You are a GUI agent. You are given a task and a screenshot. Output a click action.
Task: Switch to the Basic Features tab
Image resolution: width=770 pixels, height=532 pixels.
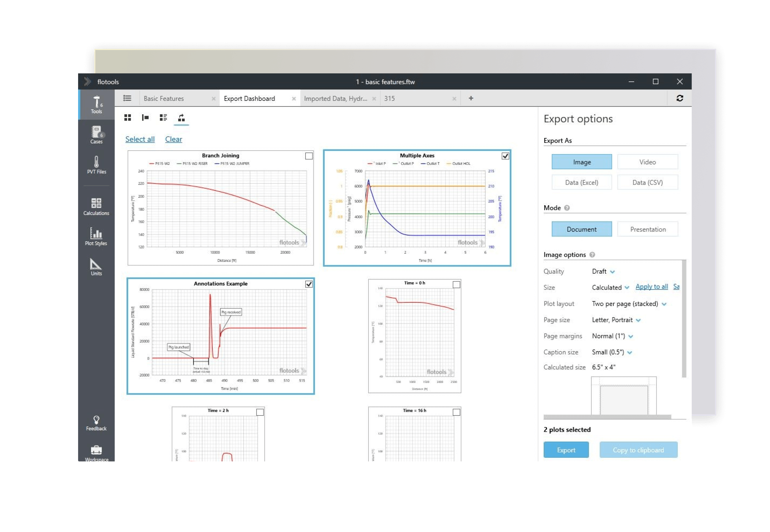(x=164, y=99)
